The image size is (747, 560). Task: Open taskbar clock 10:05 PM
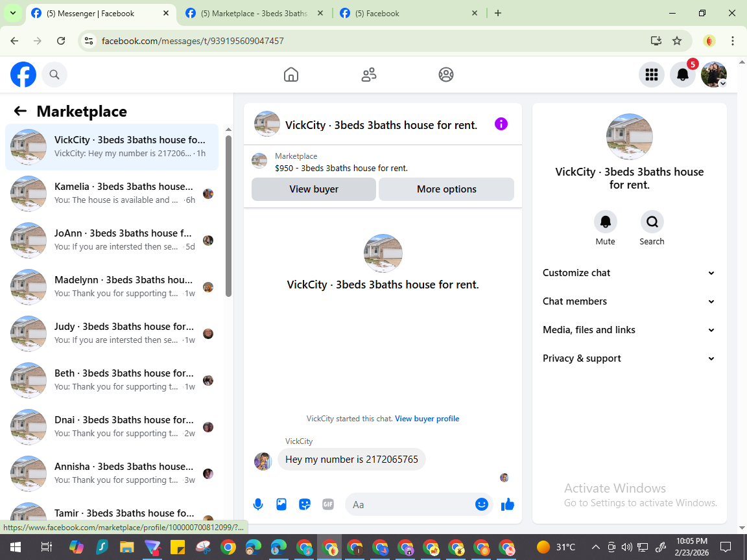click(692, 547)
